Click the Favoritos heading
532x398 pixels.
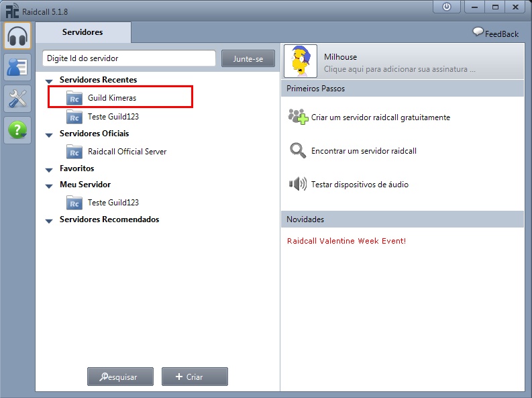pos(77,168)
